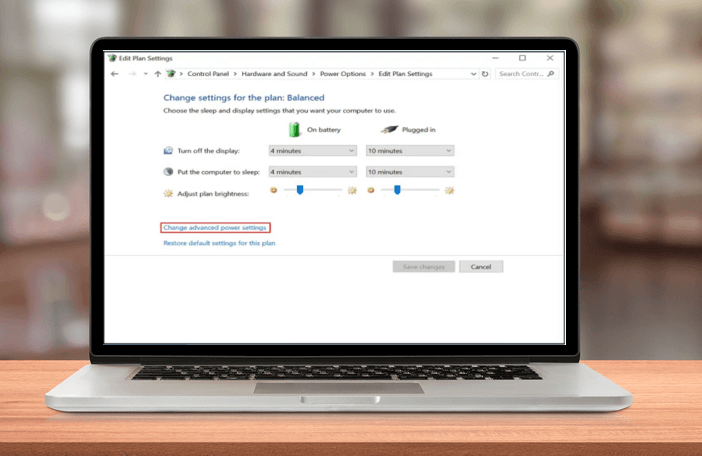Image resolution: width=702 pixels, height=456 pixels.
Task: Click the Back arrow in the navigation bar
Action: 114,74
